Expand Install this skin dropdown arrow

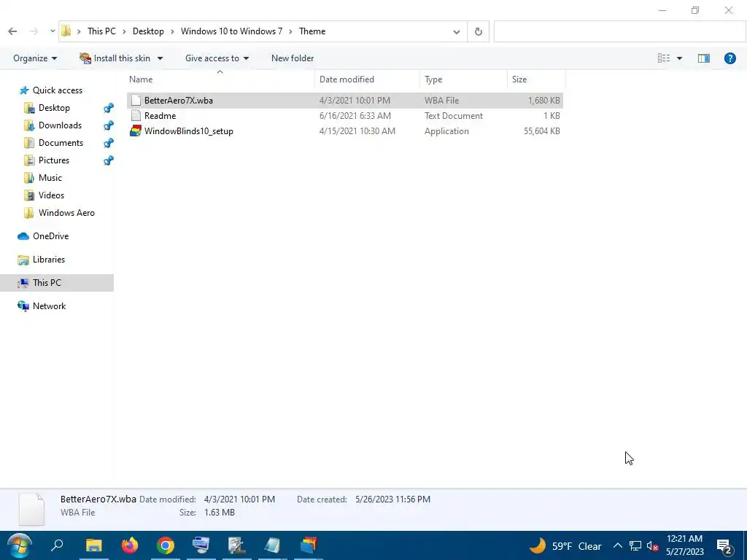160,58
